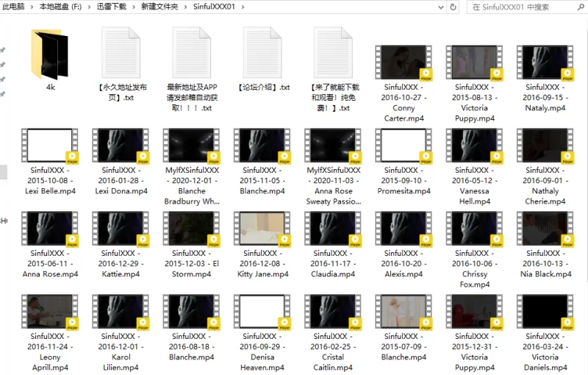Click the 此电脑 breadcrumb
The image size is (588, 375).
tap(13, 7)
